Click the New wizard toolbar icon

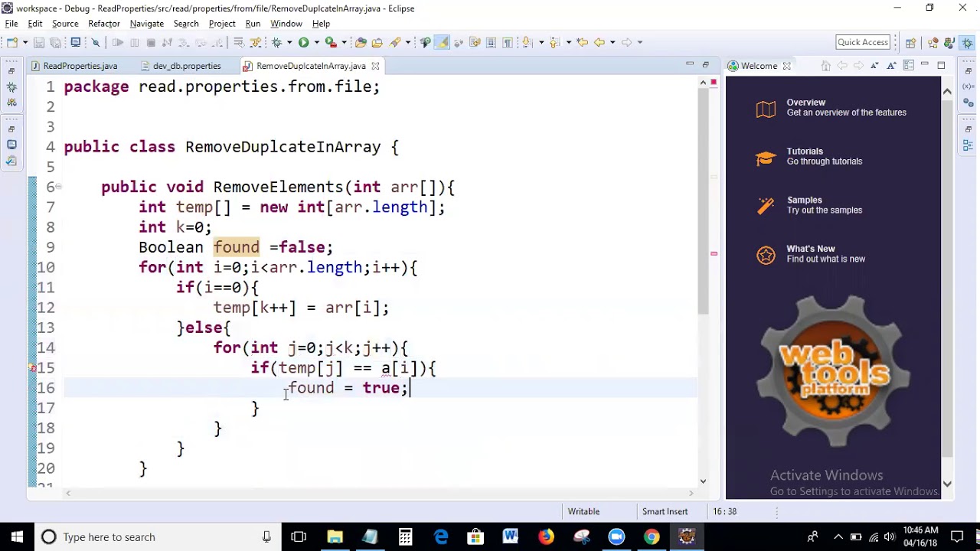pos(12,42)
